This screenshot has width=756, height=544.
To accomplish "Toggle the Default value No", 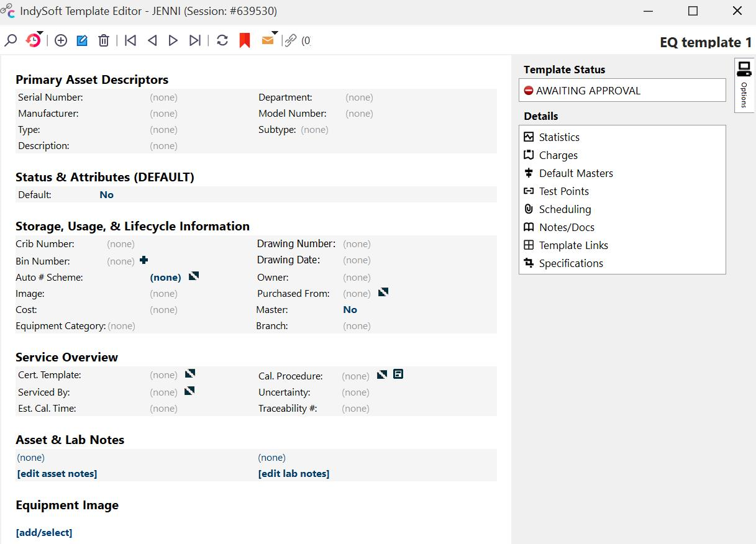I will tap(106, 194).
